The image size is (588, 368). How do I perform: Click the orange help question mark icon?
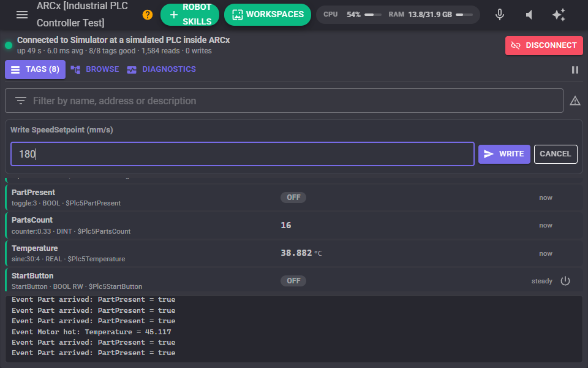click(148, 15)
